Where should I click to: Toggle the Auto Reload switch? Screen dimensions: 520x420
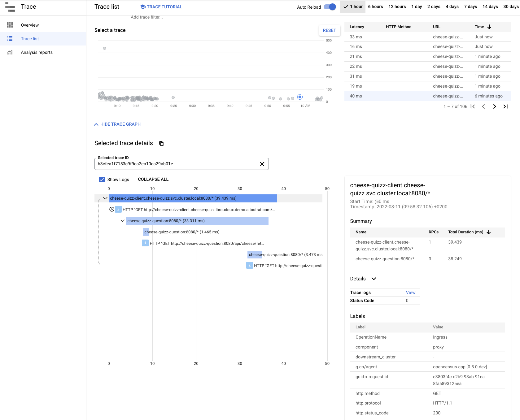click(x=330, y=7)
